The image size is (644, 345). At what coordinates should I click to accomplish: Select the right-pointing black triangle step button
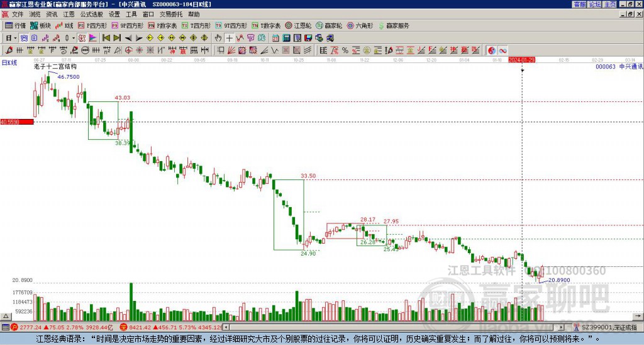coord(139,38)
